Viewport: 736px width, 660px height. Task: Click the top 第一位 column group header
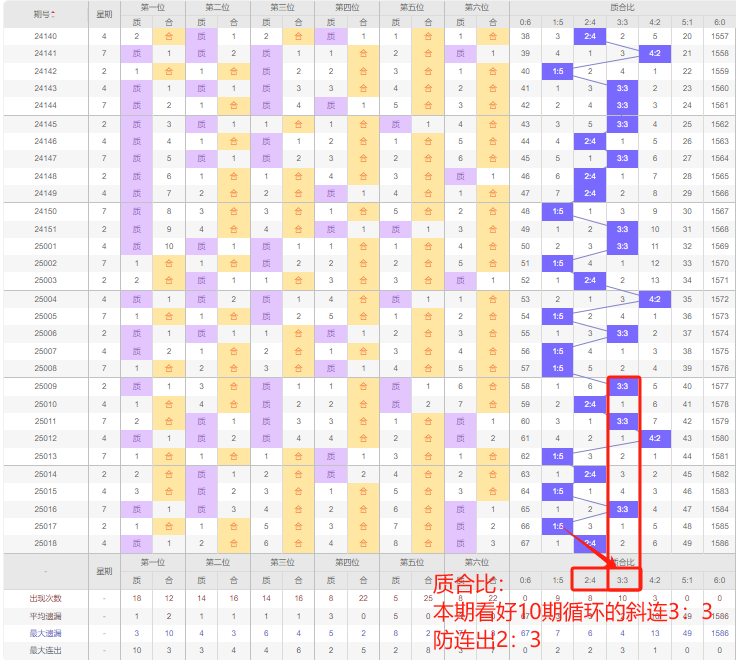click(152, 7)
